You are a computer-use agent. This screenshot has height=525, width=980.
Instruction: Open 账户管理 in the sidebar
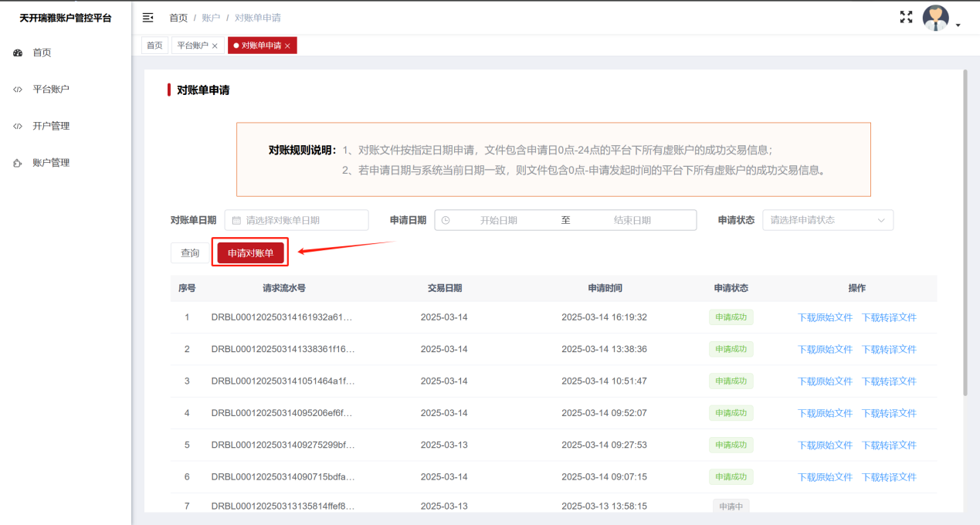[x=51, y=163]
